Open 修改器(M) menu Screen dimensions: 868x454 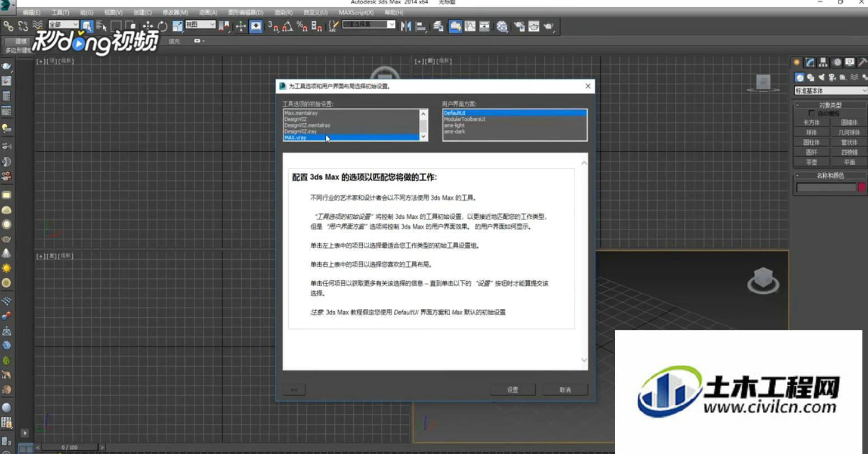(175, 12)
